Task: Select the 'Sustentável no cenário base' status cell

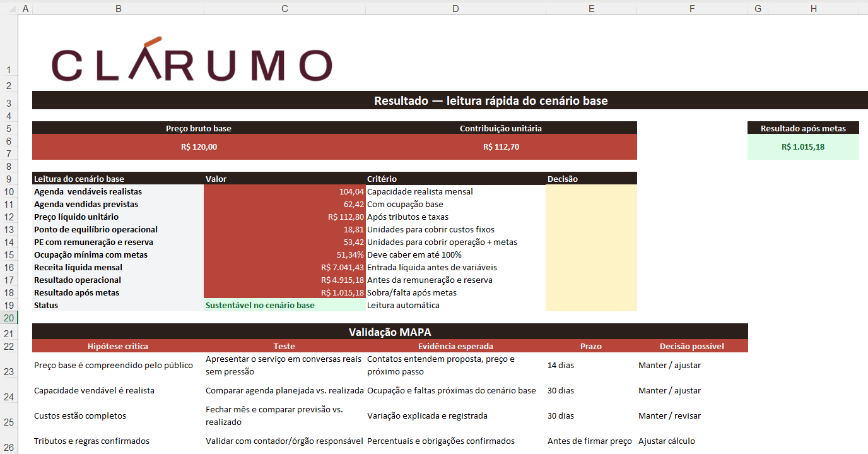Action: 284,305
